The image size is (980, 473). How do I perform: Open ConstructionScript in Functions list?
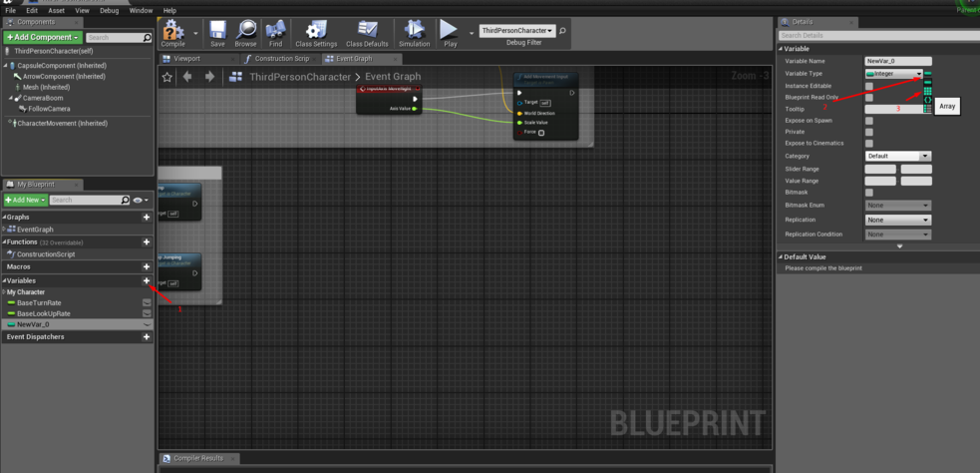(46, 254)
